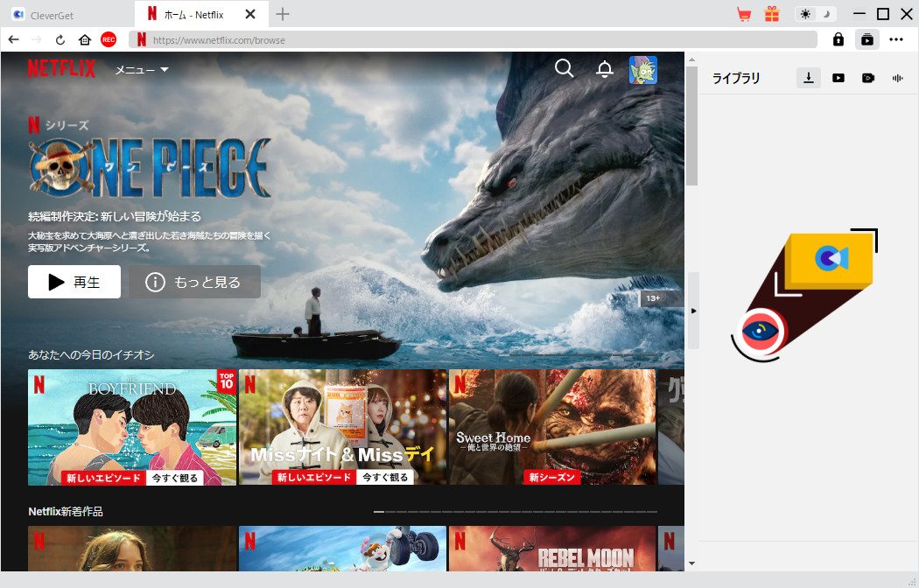Toggle the library panel video icon in toolbar
The width and height of the screenshot is (919, 588).
tap(866, 40)
